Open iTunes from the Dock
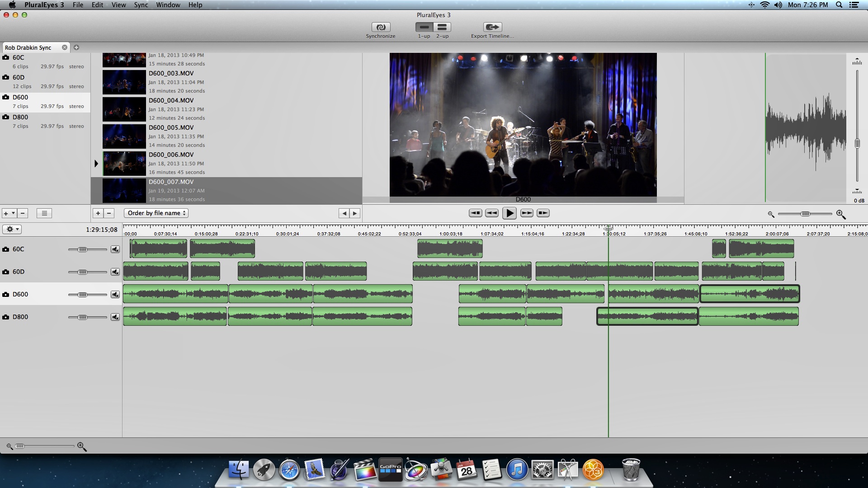Image resolution: width=868 pixels, height=488 pixels. pyautogui.click(x=517, y=470)
